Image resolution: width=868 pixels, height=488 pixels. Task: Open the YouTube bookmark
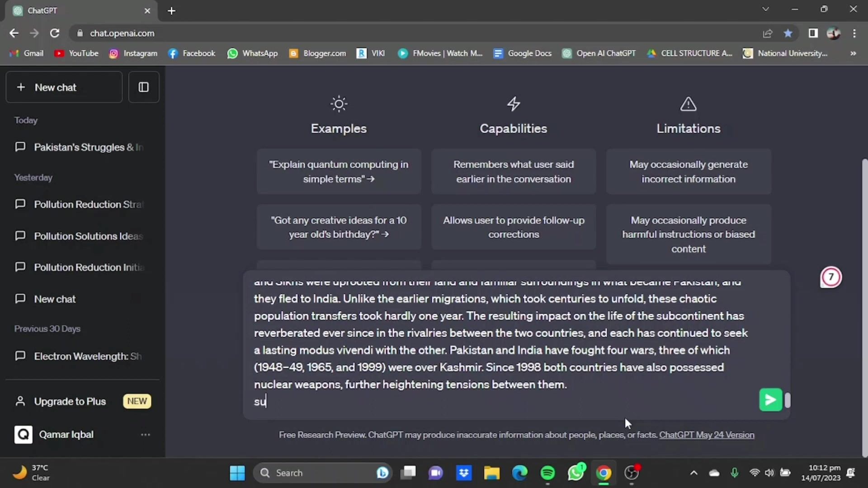pos(76,53)
